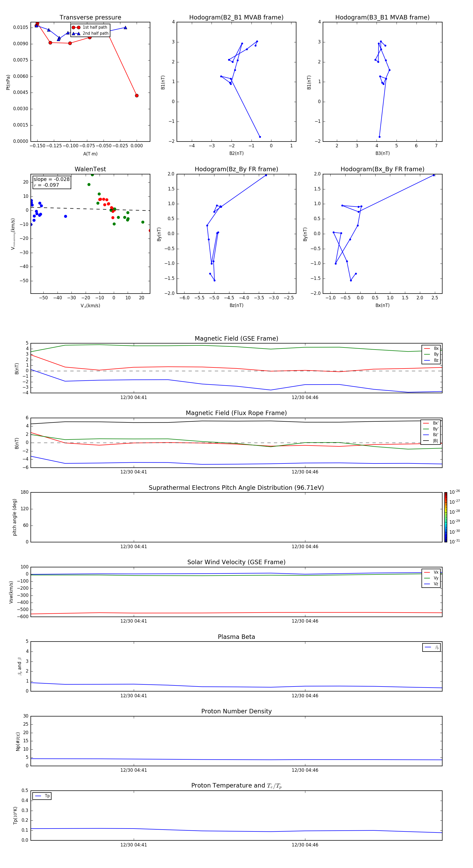Click the 'Pt(nPa)' y-axis label
Viewport: 473px width, 868px height.
(x=8, y=82)
